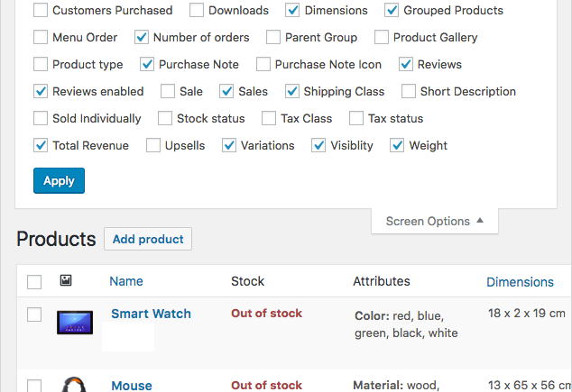Viewport: 572px width, 392px height.
Task: Enable the Short Description checkbox
Action: click(x=409, y=91)
